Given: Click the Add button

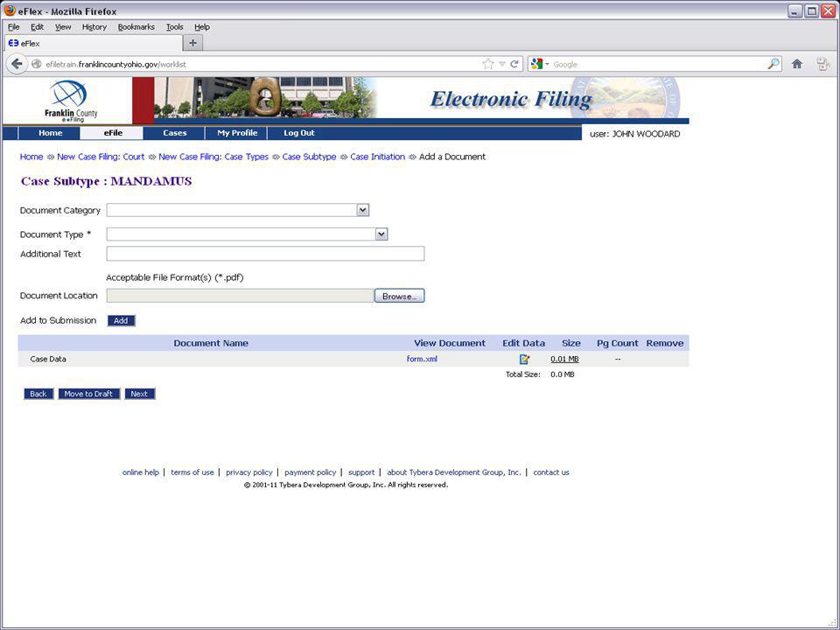Looking at the screenshot, I should click(x=121, y=320).
